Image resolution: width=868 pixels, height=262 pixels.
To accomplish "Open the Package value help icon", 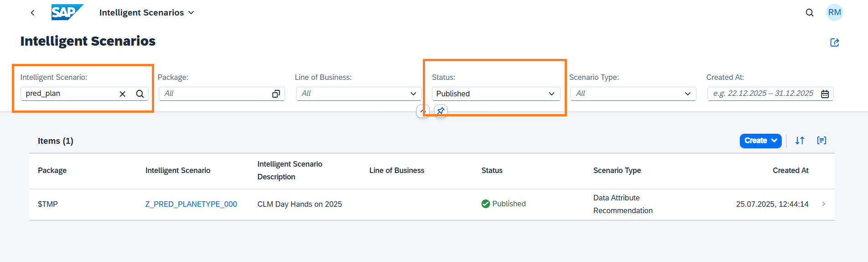I will click(276, 94).
